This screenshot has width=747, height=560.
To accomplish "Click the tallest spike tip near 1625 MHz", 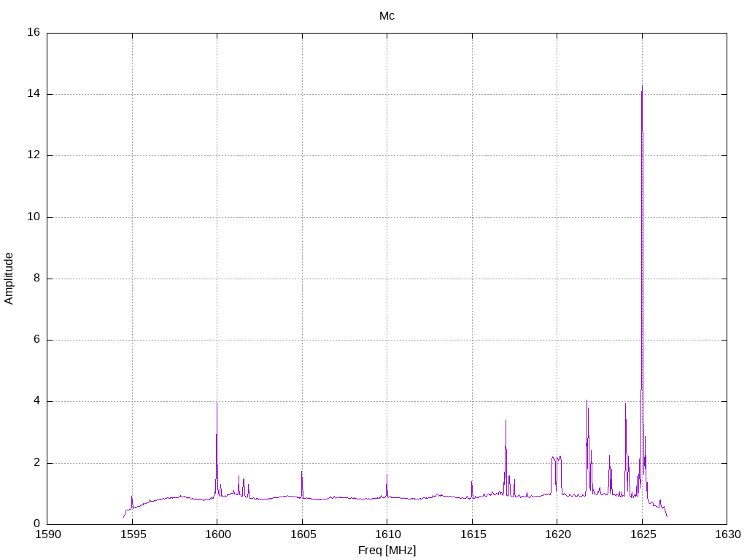I will point(642,87).
